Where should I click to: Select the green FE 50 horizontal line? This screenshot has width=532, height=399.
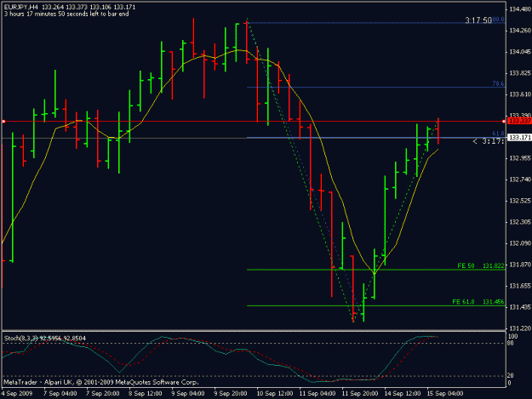coord(376,270)
